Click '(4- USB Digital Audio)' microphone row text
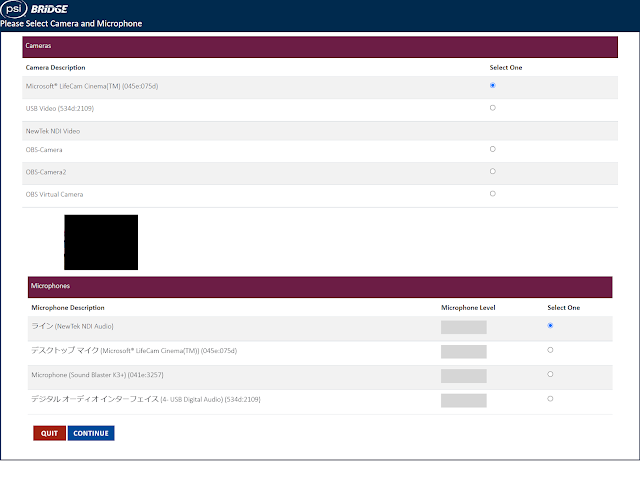Screen dimensions: 640x500 coord(192,400)
